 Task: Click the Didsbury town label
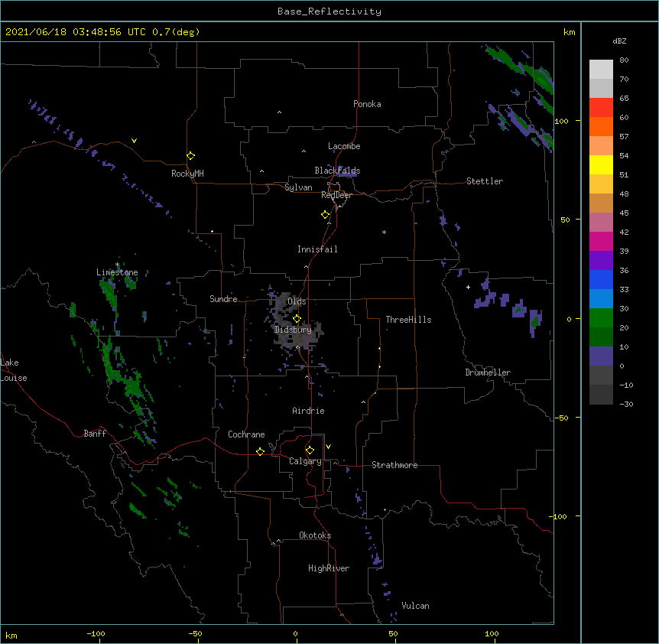tap(293, 330)
